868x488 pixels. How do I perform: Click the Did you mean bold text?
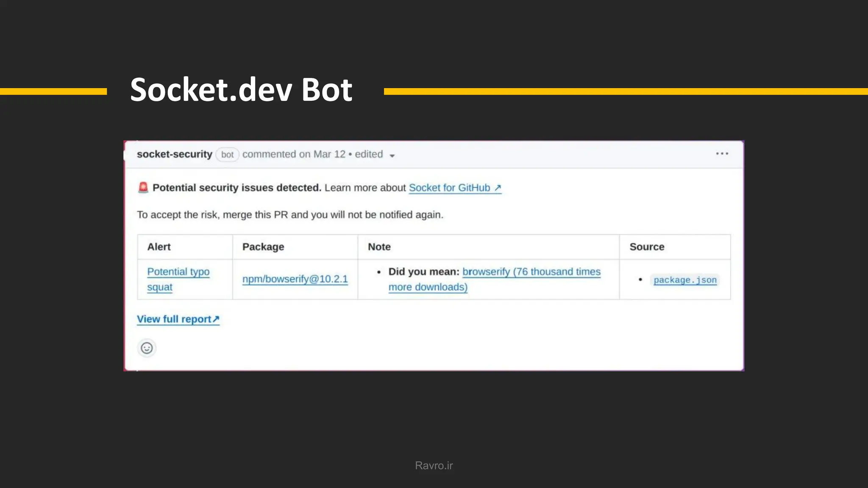click(x=423, y=272)
